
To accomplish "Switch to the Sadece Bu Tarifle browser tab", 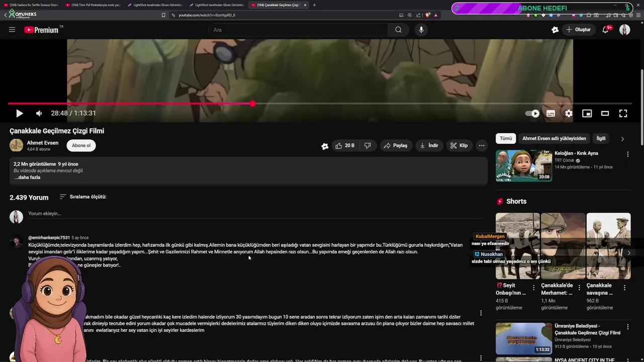I will click(x=31, y=5).
